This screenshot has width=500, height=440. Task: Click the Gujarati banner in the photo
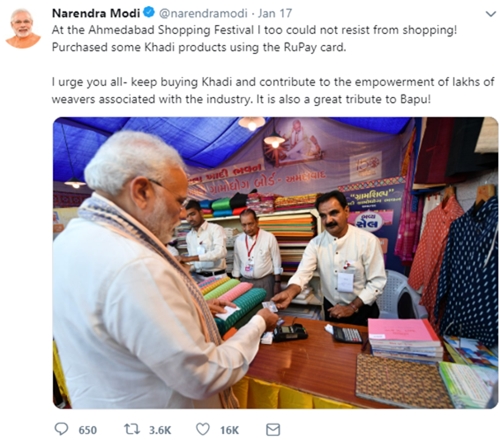click(257, 180)
